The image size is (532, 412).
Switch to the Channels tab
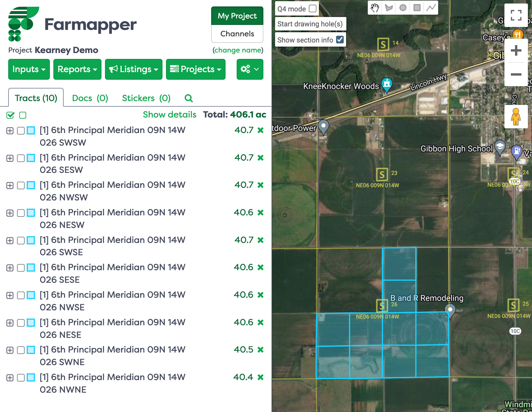pos(237,34)
